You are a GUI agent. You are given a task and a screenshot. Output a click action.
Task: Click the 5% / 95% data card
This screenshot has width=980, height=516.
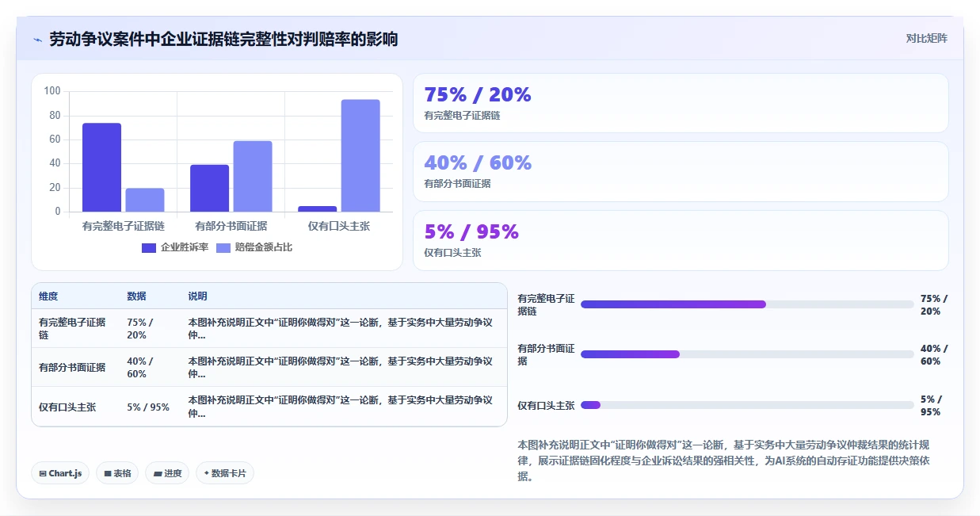click(x=681, y=241)
